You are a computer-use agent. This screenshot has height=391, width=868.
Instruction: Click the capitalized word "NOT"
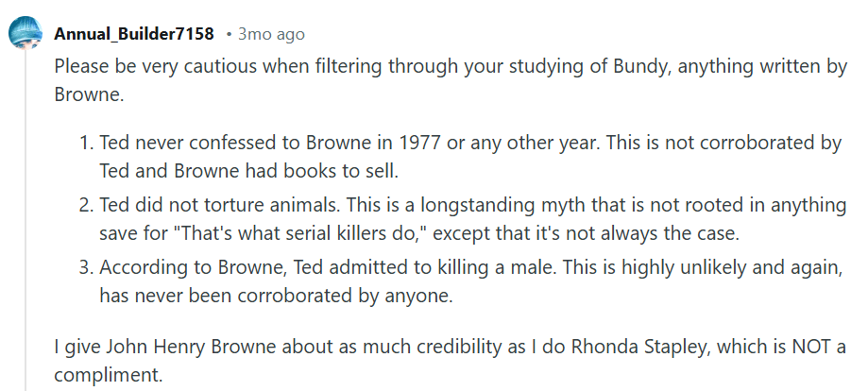pyautogui.click(x=809, y=345)
